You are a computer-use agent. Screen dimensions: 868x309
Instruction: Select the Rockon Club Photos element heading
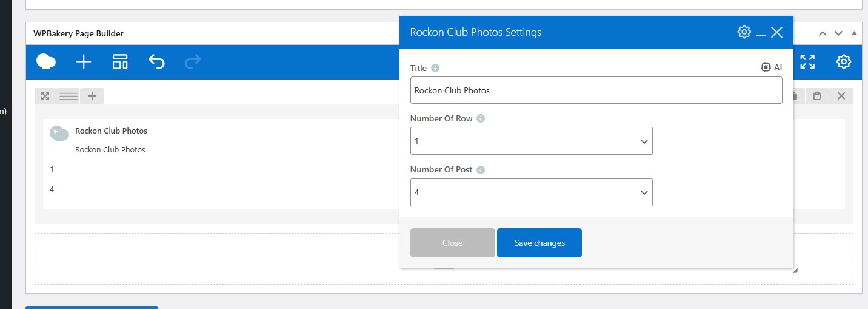[x=111, y=131]
